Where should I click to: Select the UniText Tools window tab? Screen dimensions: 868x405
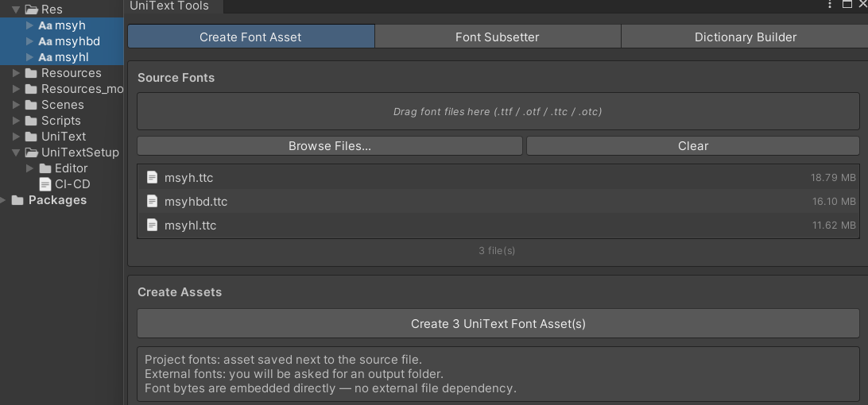click(169, 6)
